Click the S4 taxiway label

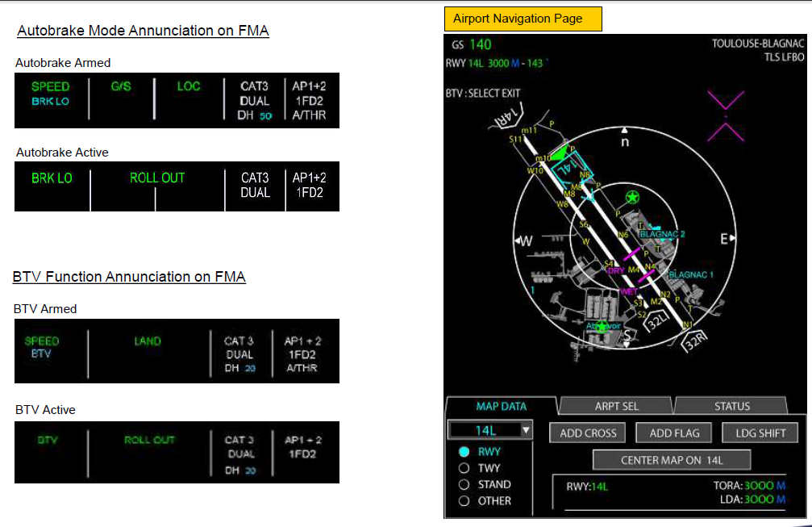(609, 264)
